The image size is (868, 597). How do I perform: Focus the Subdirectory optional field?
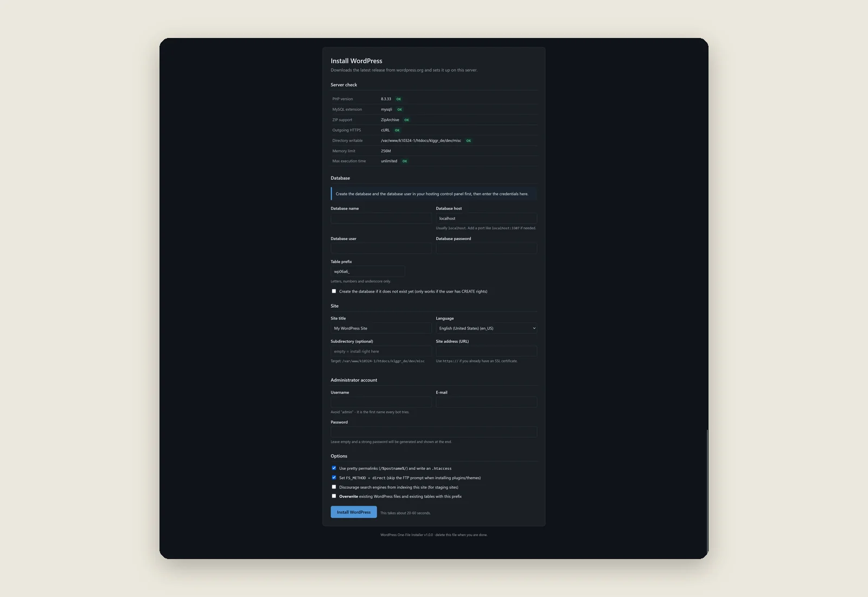(x=381, y=351)
